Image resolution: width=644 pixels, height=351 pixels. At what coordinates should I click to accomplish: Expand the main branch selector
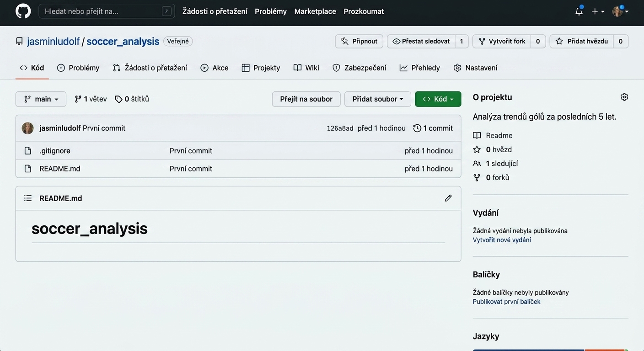pyautogui.click(x=41, y=99)
